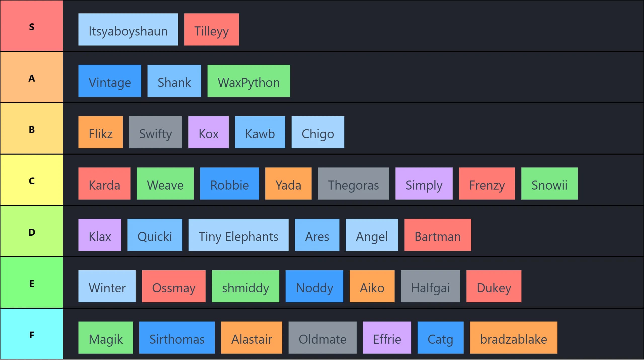Select the D tier label
644x360 pixels.
(x=32, y=231)
